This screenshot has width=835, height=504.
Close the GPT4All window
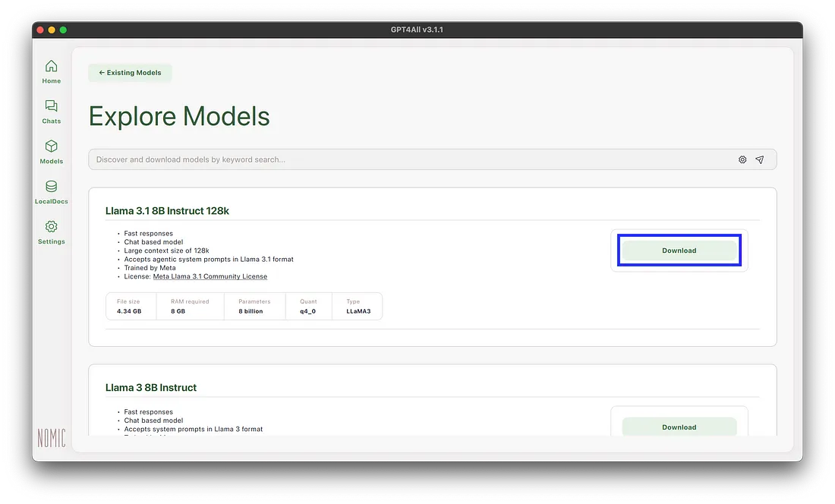(40, 30)
